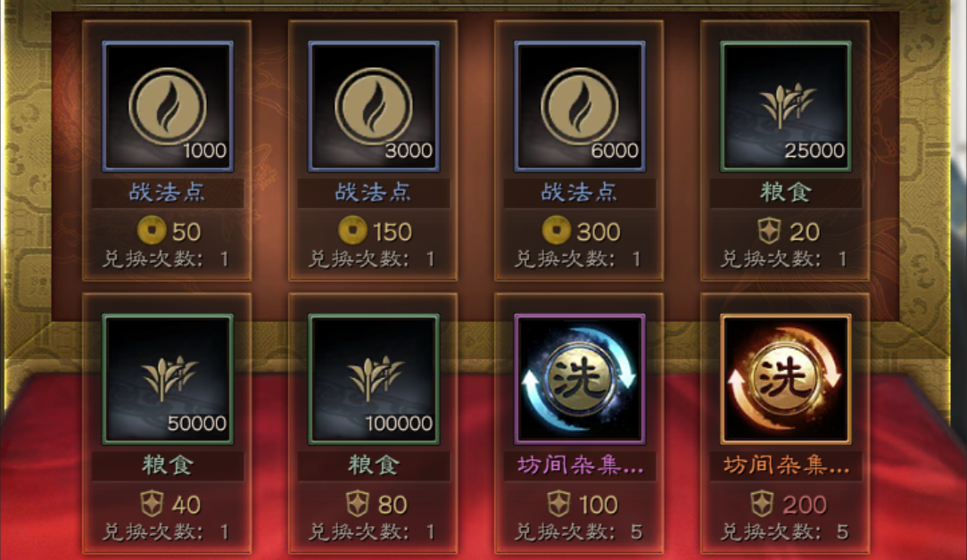967x560 pixels.
Task: Click the orange 坊间杂集 item name
Action: (786, 465)
